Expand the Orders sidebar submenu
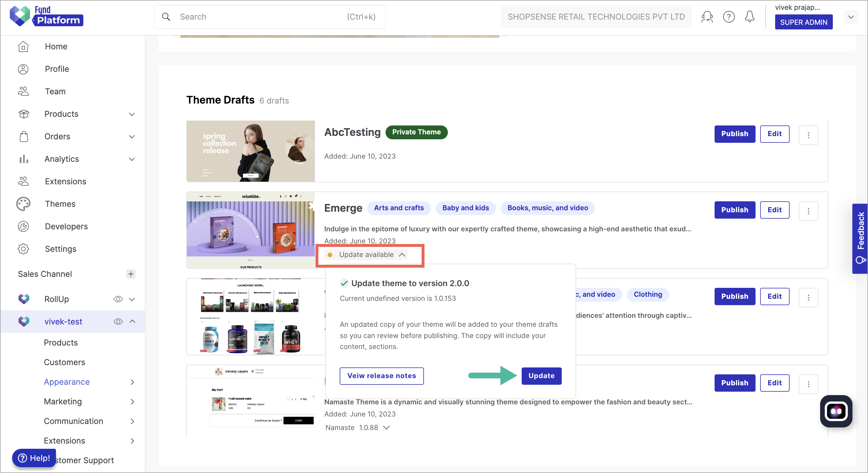868x473 pixels. click(132, 137)
